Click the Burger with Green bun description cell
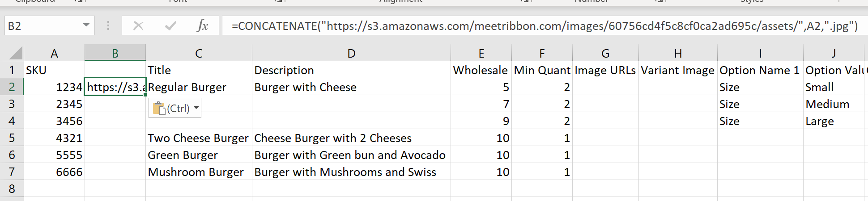The height and width of the screenshot is (201, 868). point(351,155)
